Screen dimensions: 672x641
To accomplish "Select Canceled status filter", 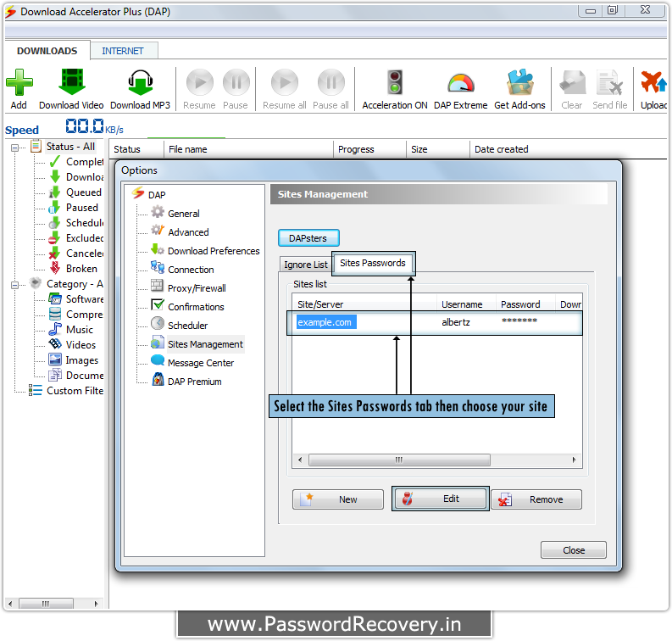I will click(x=77, y=254).
